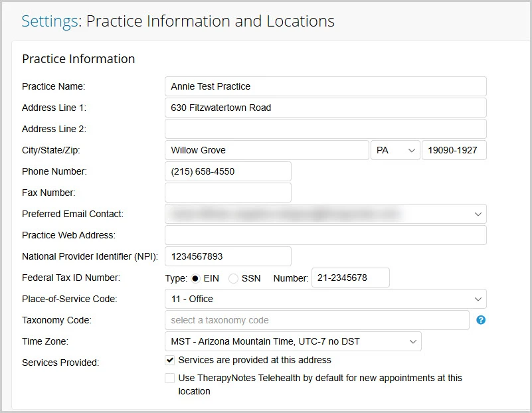Image resolution: width=532 pixels, height=413 pixels.
Task: Click the National Provider Identifier field
Action: pyautogui.click(x=228, y=256)
